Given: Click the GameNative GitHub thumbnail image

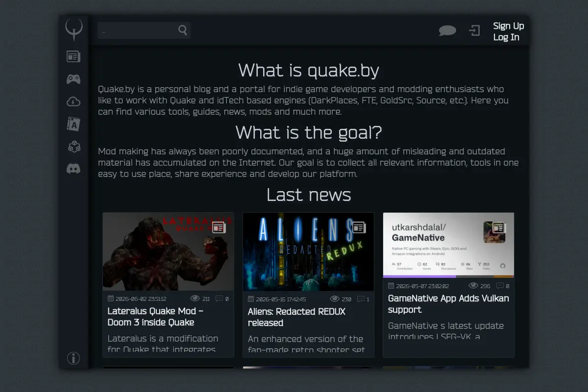Looking at the screenshot, I should (x=448, y=245).
